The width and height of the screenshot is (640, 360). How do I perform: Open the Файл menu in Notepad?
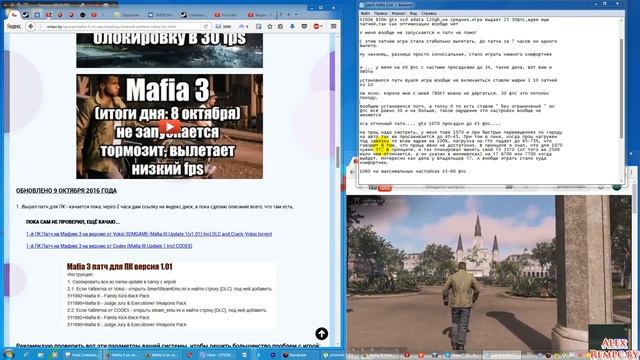pyautogui.click(x=364, y=13)
